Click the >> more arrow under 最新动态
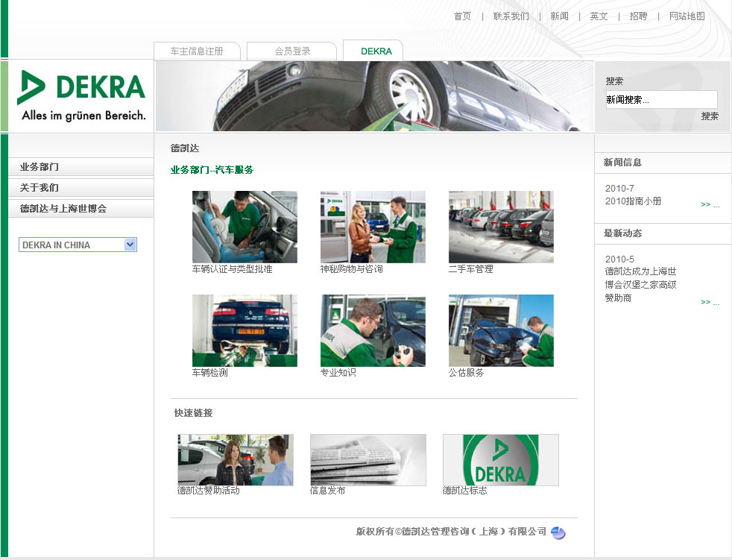Screen dimensions: 732x560 click(x=710, y=302)
